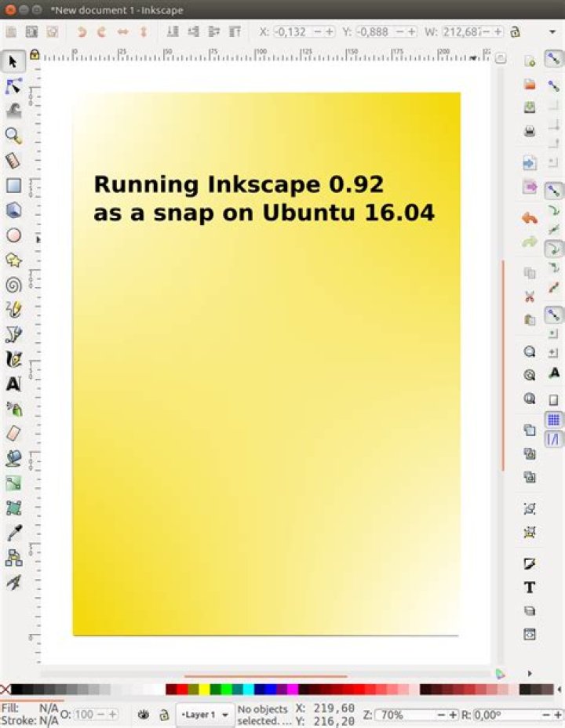Rotate selection 90° counter-clockwise
This screenshot has height=728, width=565.
coord(82,31)
